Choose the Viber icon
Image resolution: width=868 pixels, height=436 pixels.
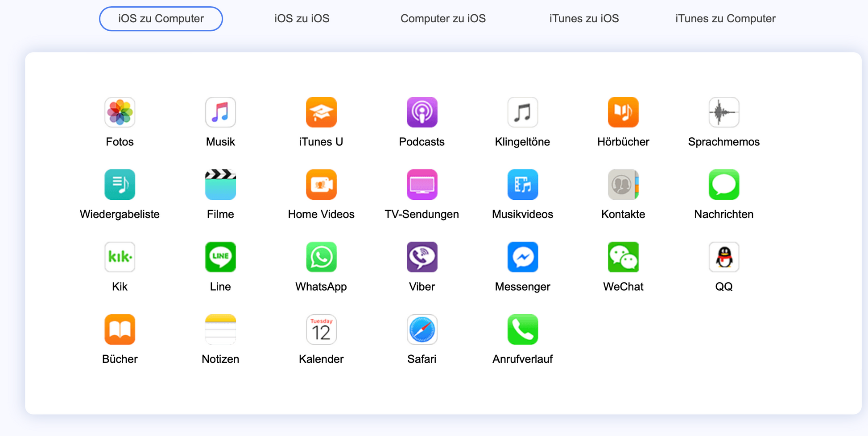click(422, 257)
